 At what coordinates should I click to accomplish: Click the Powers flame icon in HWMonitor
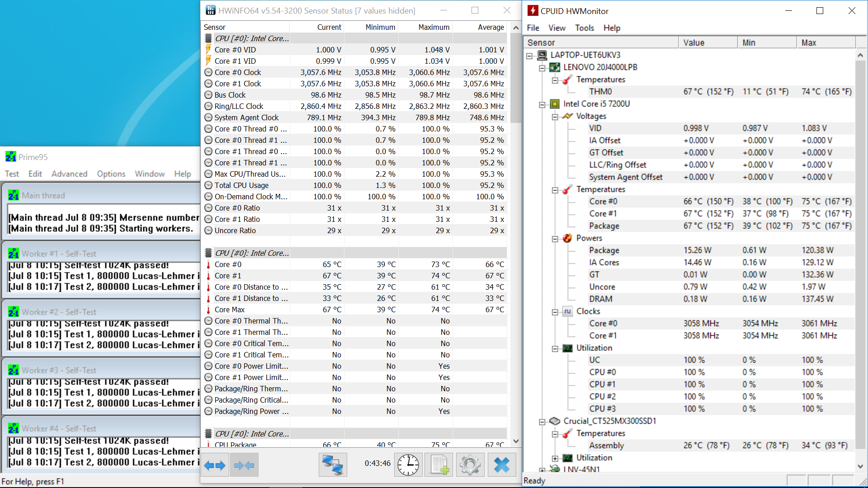coord(567,238)
